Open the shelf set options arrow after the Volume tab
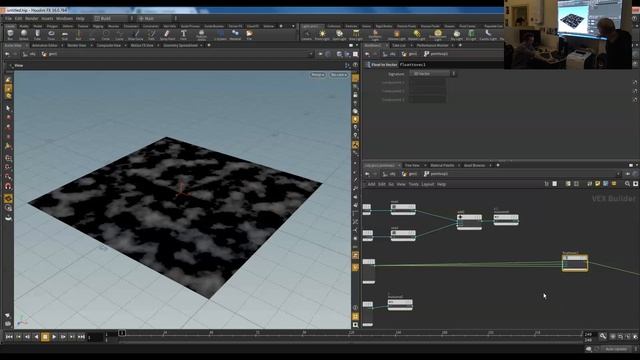Screen dimensions: 640x360 (293, 26)
